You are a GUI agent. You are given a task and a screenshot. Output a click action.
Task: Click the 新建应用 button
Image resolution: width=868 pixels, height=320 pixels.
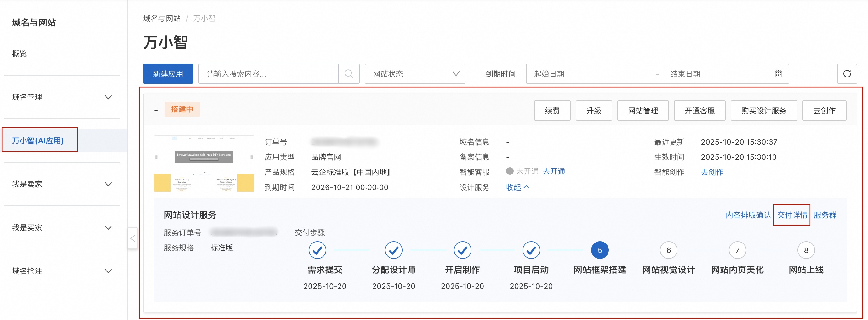pyautogui.click(x=168, y=73)
